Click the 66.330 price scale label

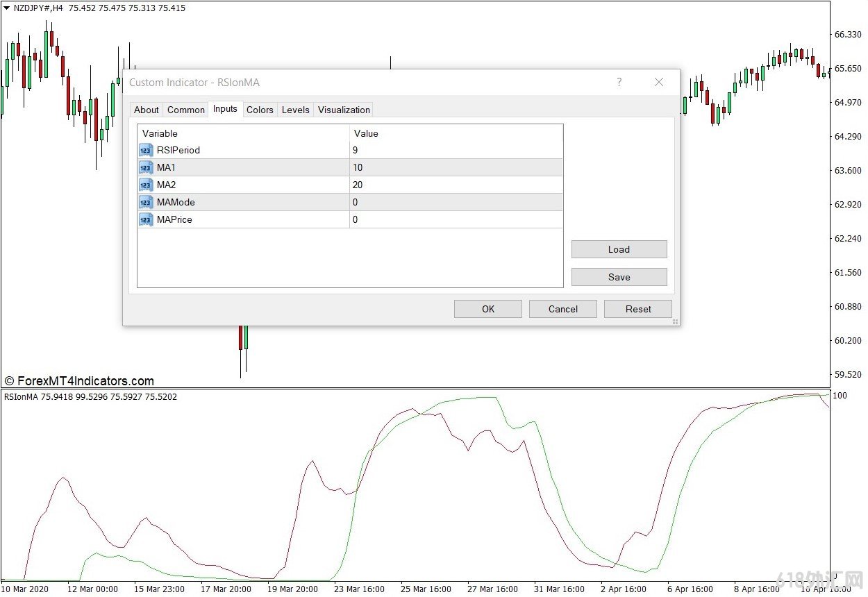(x=847, y=34)
